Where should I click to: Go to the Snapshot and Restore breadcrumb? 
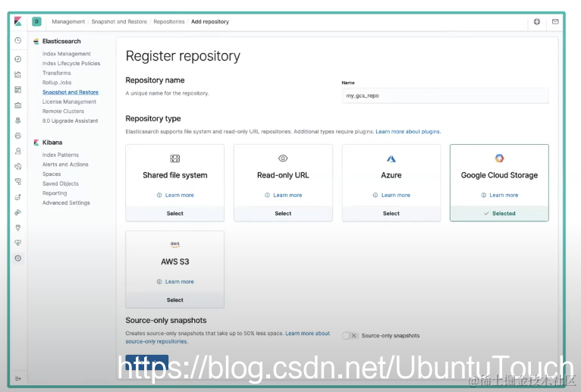119,21
